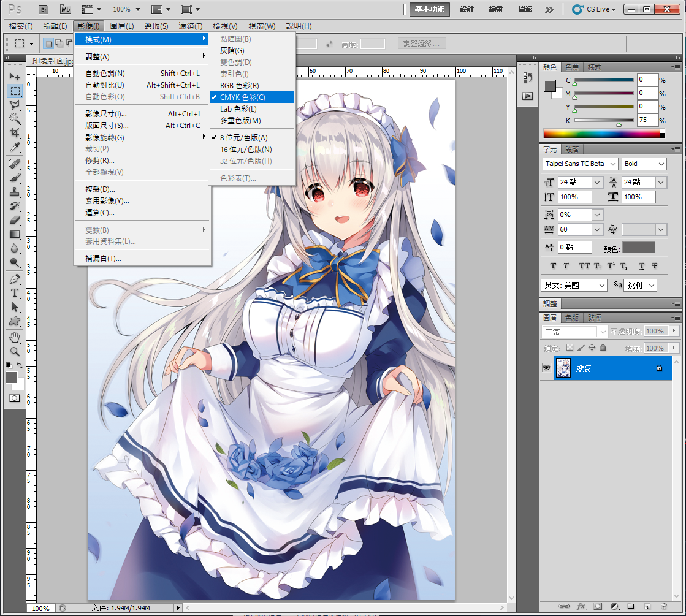Toggle faux italic in Character panel

(x=566, y=266)
